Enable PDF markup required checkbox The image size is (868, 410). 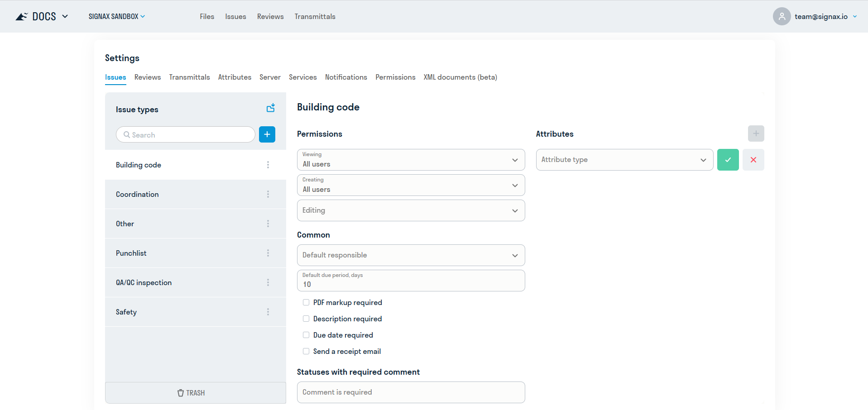coord(306,302)
